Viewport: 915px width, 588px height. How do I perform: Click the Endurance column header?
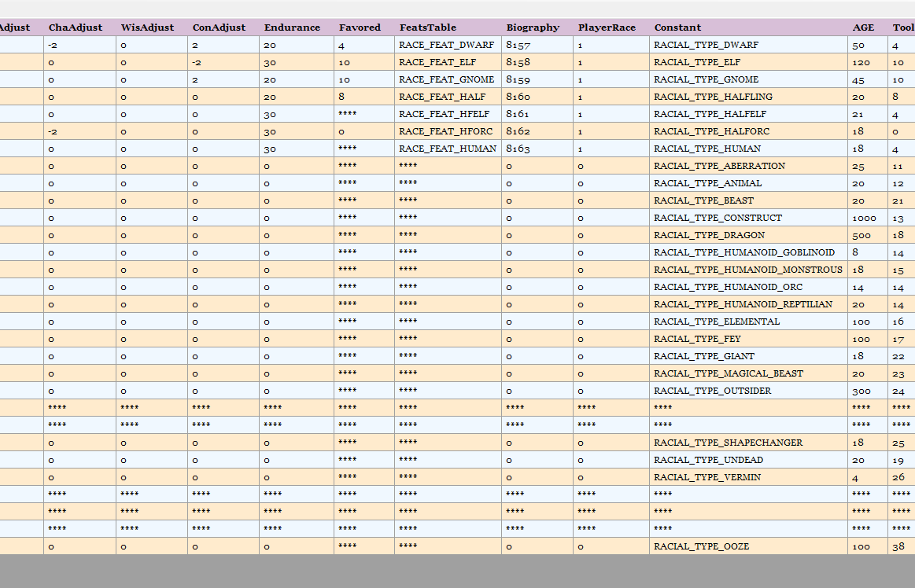[x=292, y=28]
